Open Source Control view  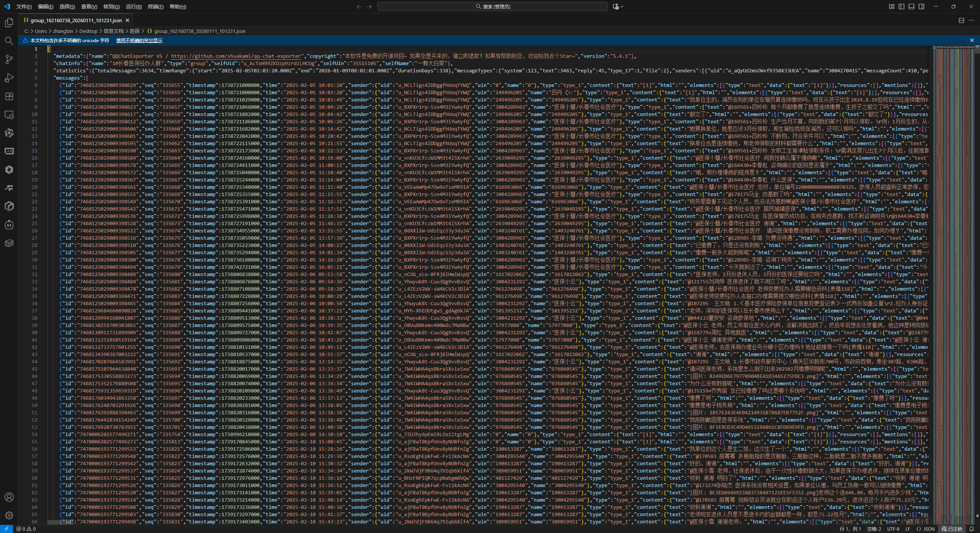(x=9, y=59)
